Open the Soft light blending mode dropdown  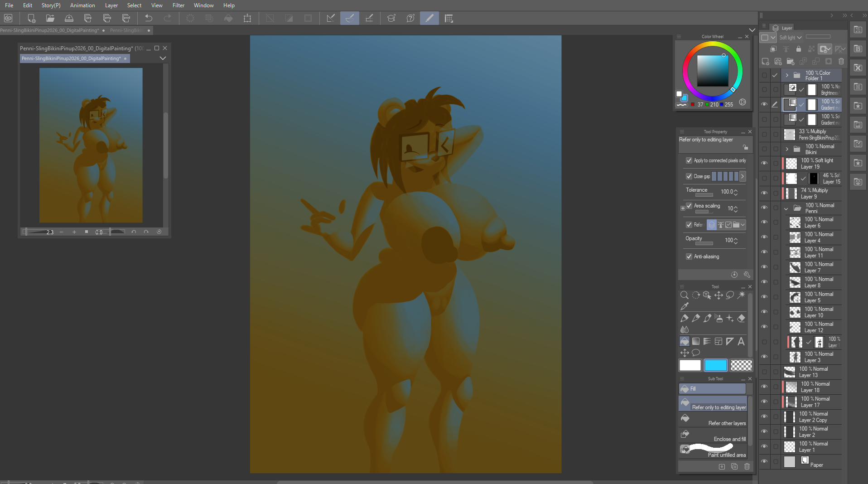pyautogui.click(x=791, y=38)
